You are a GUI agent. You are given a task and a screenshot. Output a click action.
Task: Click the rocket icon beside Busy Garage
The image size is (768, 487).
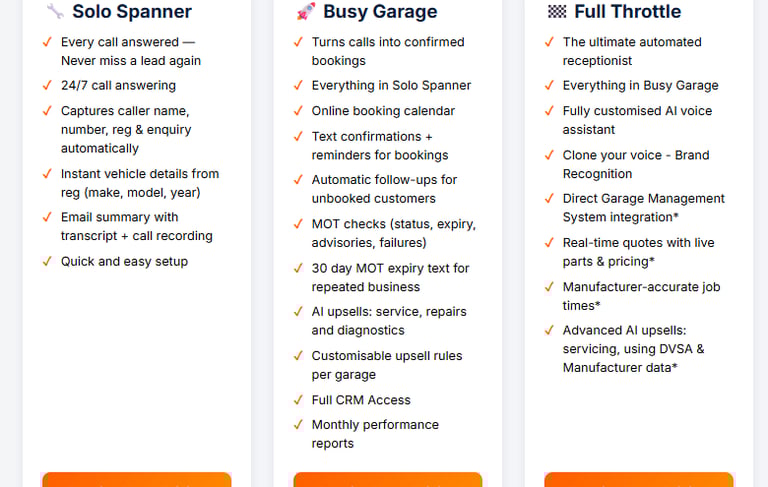coord(306,11)
